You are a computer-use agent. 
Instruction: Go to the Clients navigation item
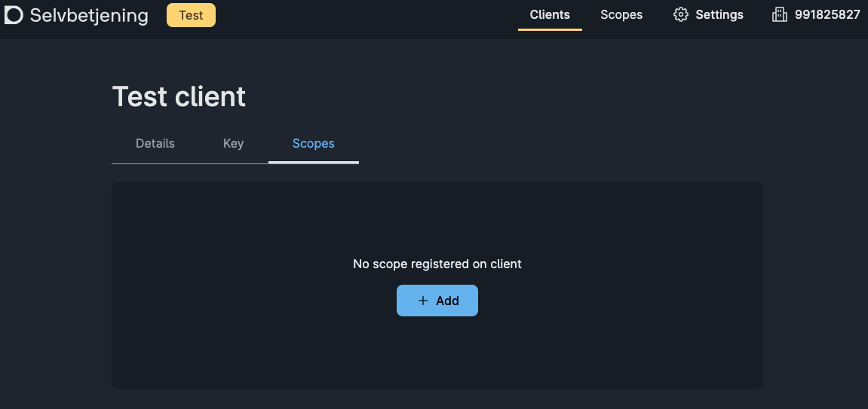(x=550, y=15)
